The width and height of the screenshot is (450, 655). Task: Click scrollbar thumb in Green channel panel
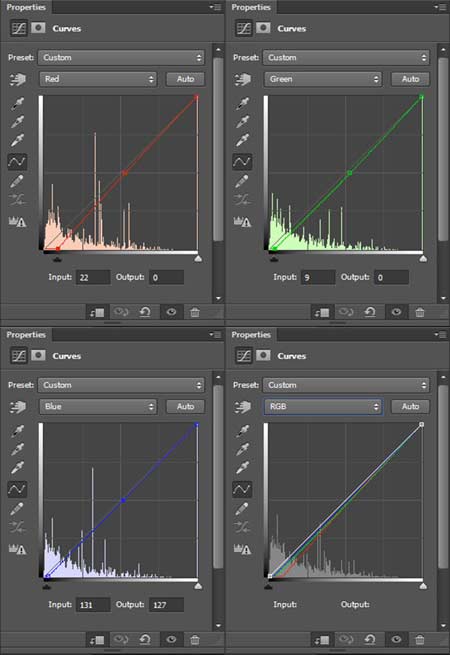443,149
